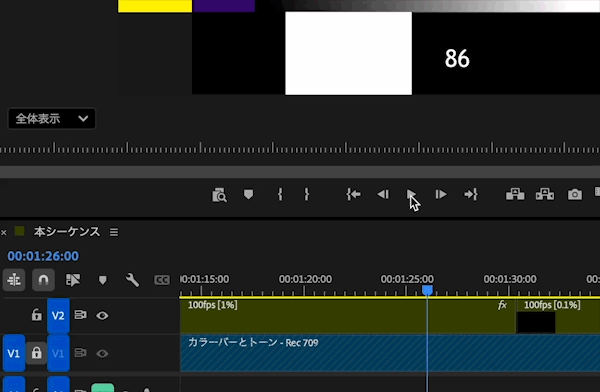Go to Out point
The width and height of the screenshot is (600, 392).
[471, 194]
